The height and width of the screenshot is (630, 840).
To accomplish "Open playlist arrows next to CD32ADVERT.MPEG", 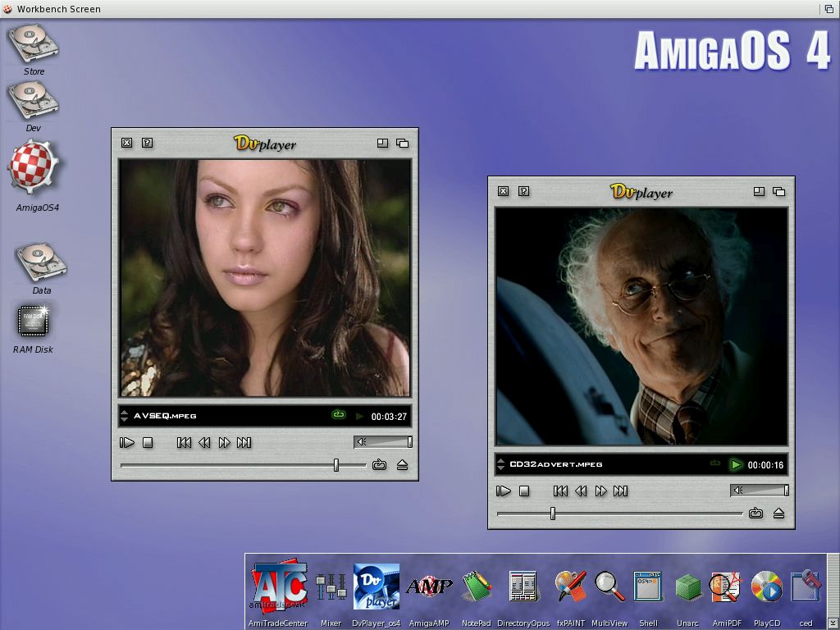I will click(501, 464).
